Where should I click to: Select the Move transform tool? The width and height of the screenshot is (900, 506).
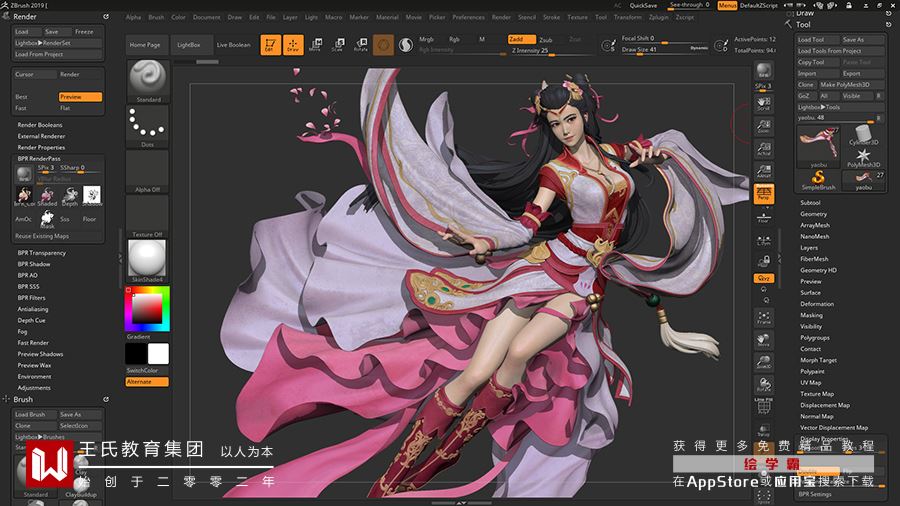(315, 44)
